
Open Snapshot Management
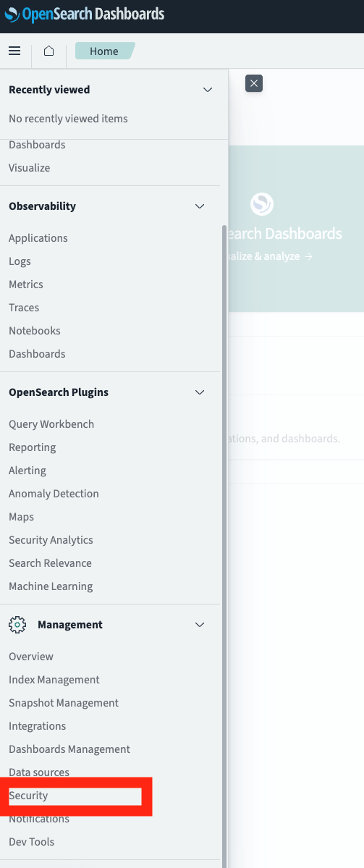point(64,703)
